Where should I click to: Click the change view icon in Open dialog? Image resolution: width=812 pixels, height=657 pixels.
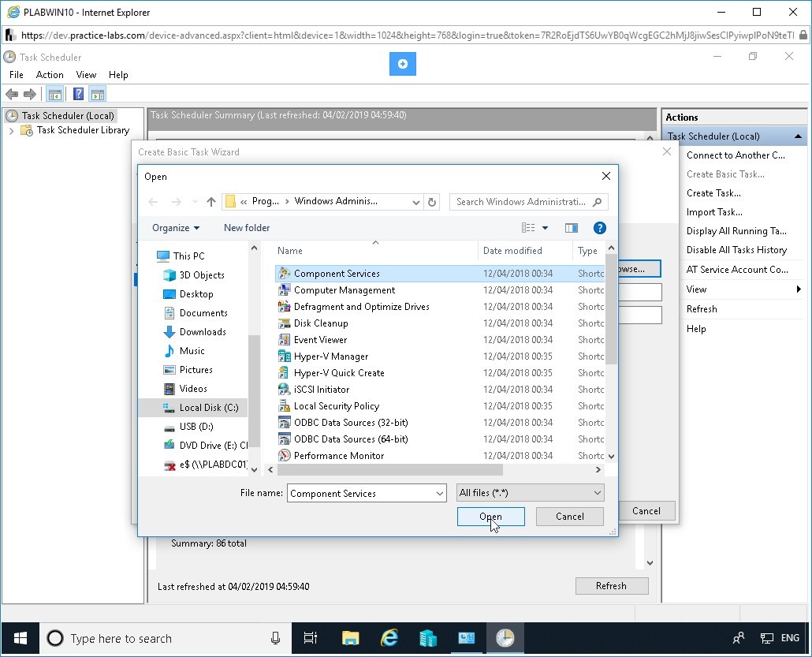coord(528,228)
